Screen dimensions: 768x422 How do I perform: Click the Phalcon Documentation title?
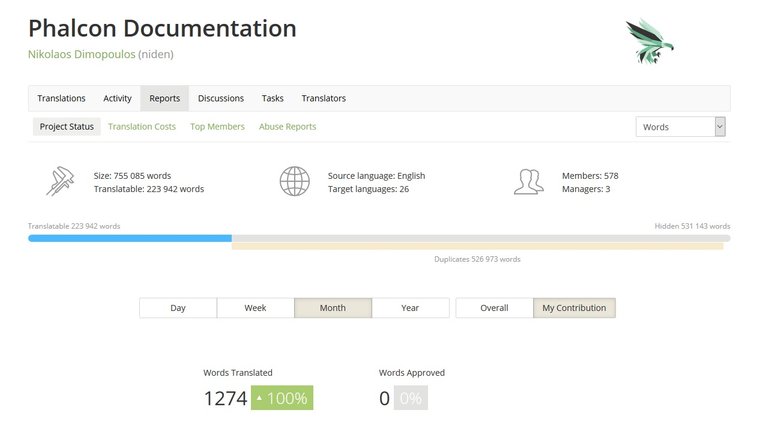pos(162,28)
